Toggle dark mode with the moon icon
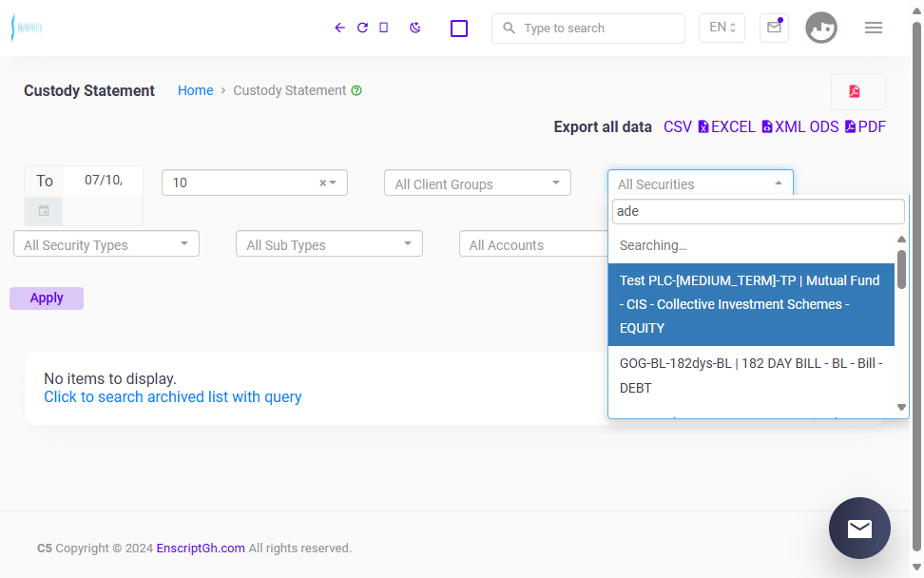The width and height of the screenshot is (924, 578). (415, 28)
